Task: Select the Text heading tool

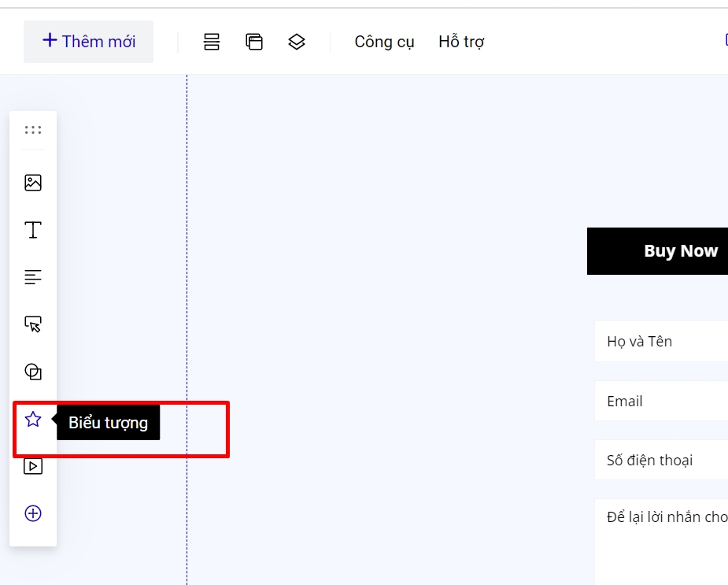Action: (33, 230)
